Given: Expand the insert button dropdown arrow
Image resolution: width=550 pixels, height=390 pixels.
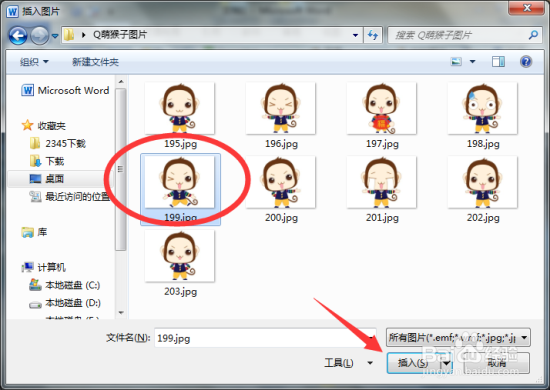Looking at the screenshot, I should point(447,363).
